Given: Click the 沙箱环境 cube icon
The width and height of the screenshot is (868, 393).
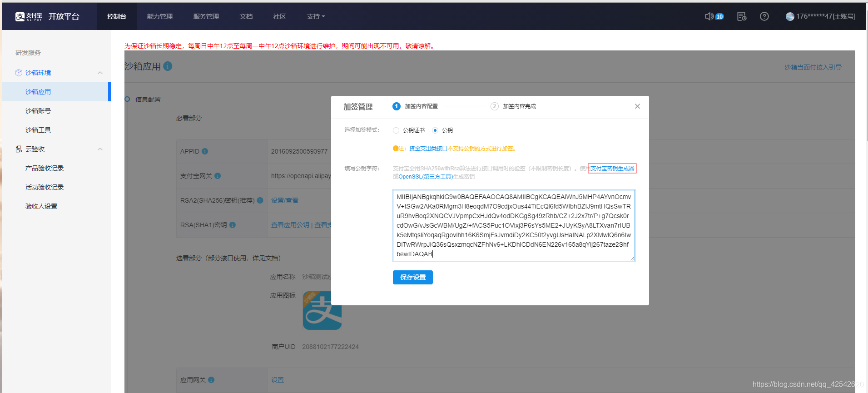Looking at the screenshot, I should pyautogui.click(x=19, y=73).
